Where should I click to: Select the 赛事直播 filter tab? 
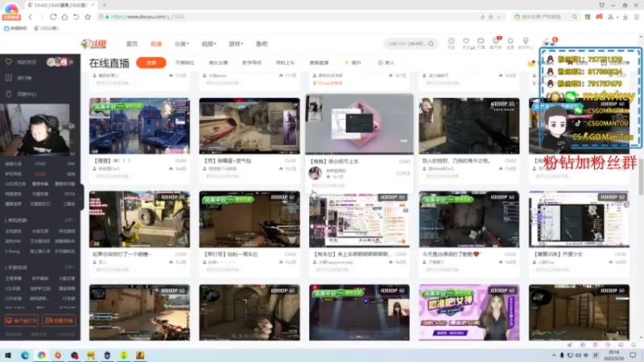(319, 63)
